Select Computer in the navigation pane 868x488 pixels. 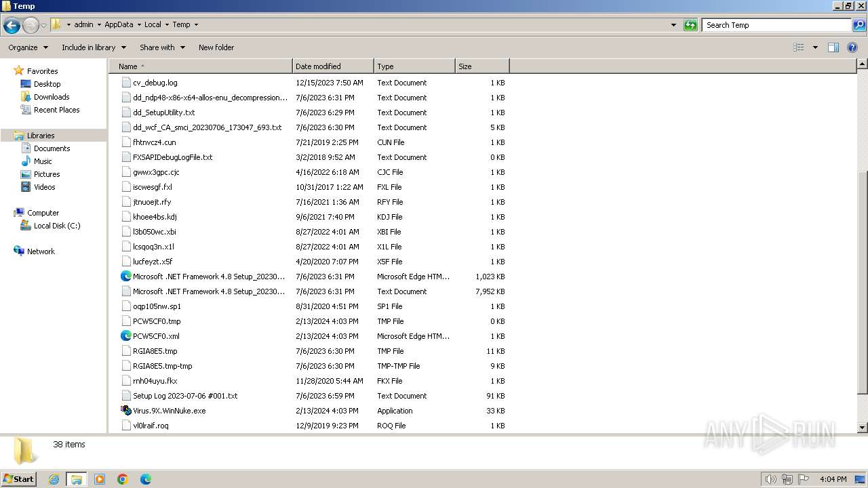(43, 213)
